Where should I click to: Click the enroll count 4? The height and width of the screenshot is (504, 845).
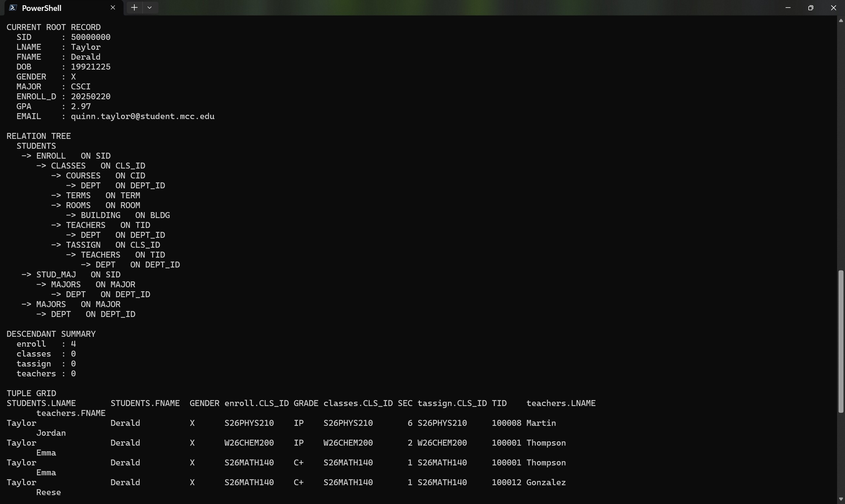coord(73,344)
